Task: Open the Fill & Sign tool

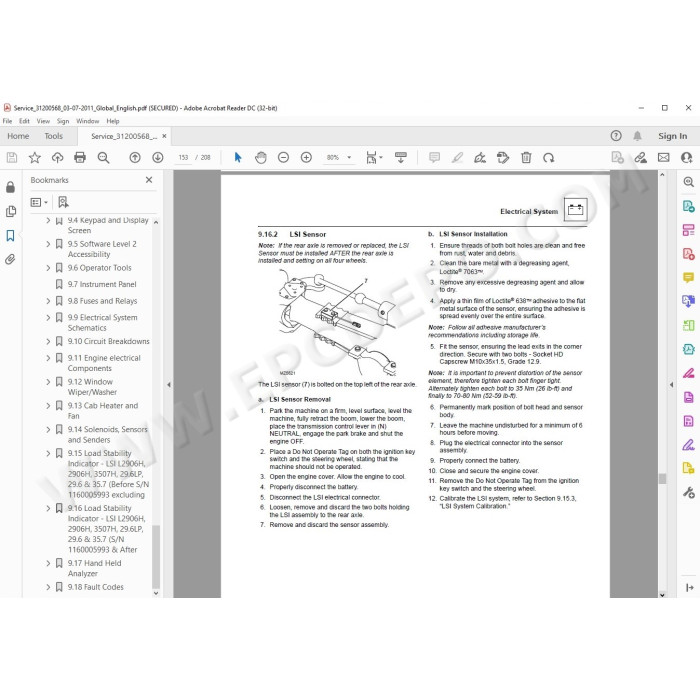Action: point(688,445)
